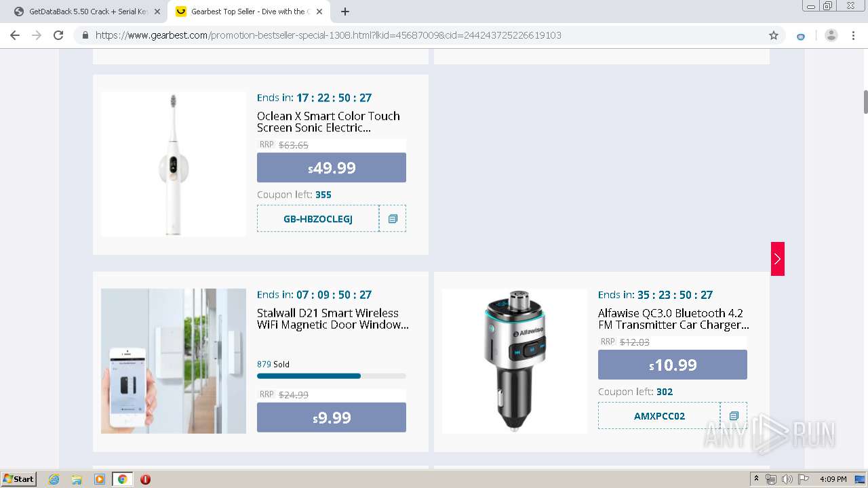Show hidden system tray icons
868x488 pixels.
coord(757,479)
